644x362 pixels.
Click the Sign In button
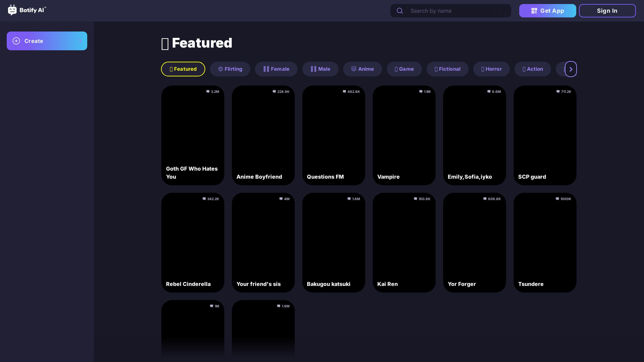click(x=607, y=11)
